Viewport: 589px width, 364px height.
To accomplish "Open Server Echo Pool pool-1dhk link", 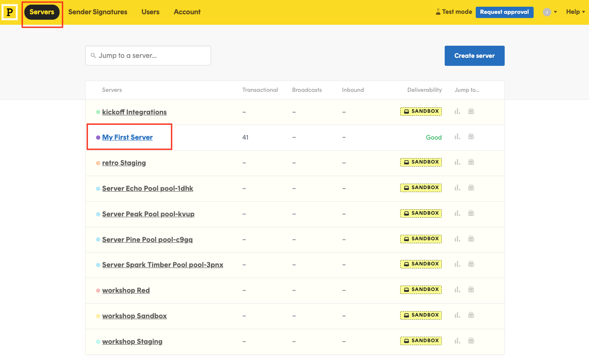I will coord(148,188).
